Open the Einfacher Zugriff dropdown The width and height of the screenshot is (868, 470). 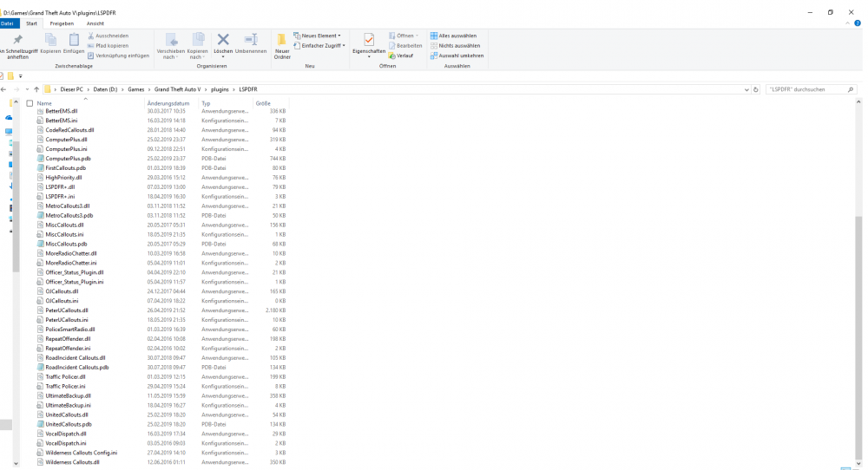pyautogui.click(x=319, y=46)
